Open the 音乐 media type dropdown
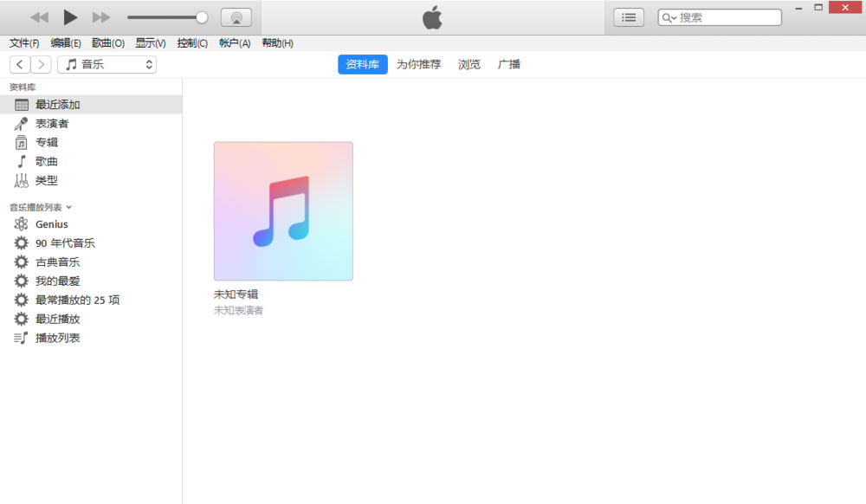 tap(106, 64)
